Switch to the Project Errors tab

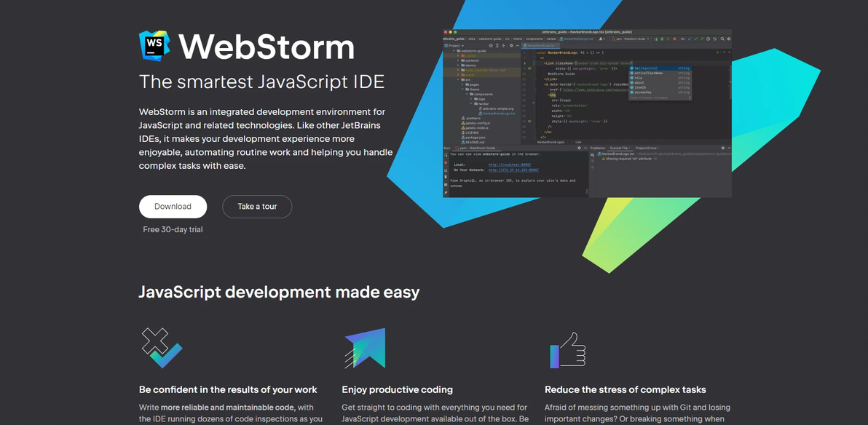(x=646, y=148)
